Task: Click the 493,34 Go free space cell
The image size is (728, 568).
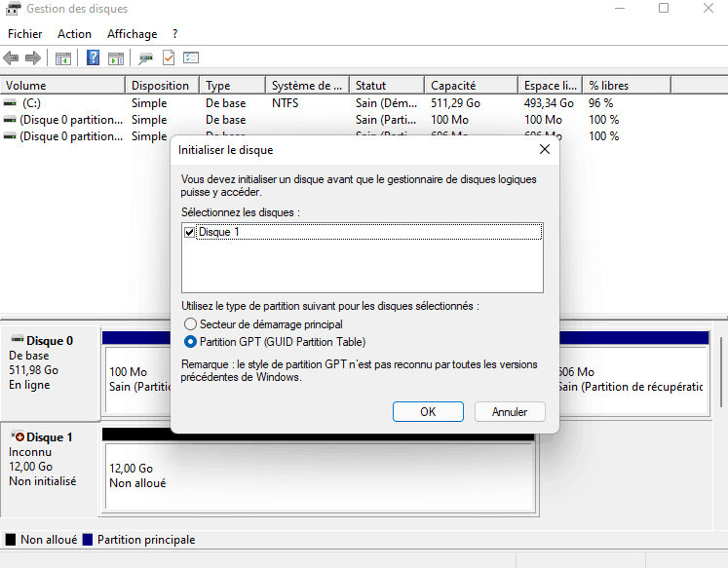Action: click(x=549, y=102)
